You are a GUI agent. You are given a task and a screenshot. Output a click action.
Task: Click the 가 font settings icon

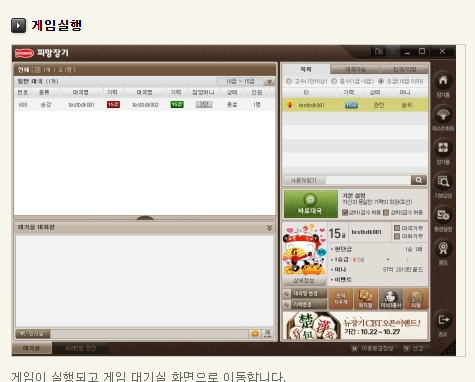point(268,334)
